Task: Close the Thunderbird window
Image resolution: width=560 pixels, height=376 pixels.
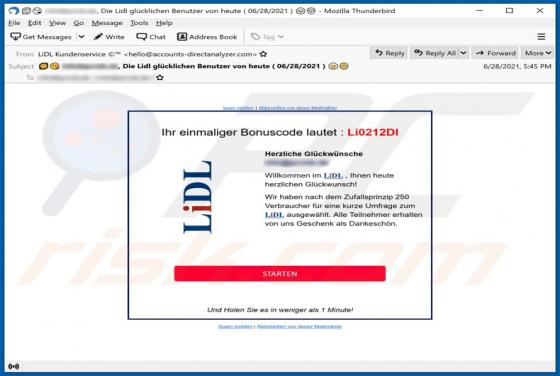Action: pyautogui.click(x=540, y=11)
